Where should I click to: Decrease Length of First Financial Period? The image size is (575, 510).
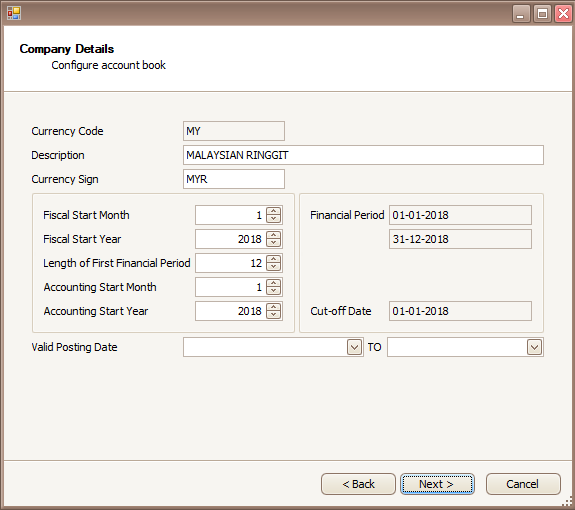point(274,267)
